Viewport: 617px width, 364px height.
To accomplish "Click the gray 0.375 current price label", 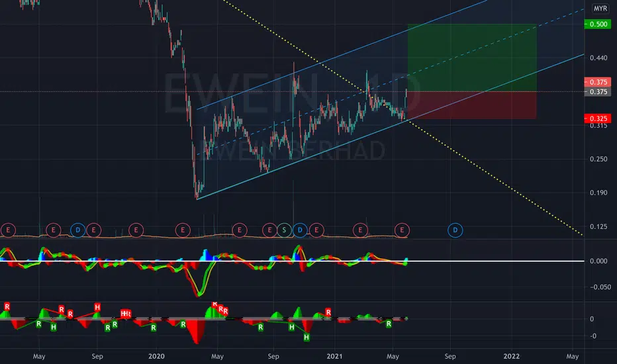I will (x=598, y=92).
